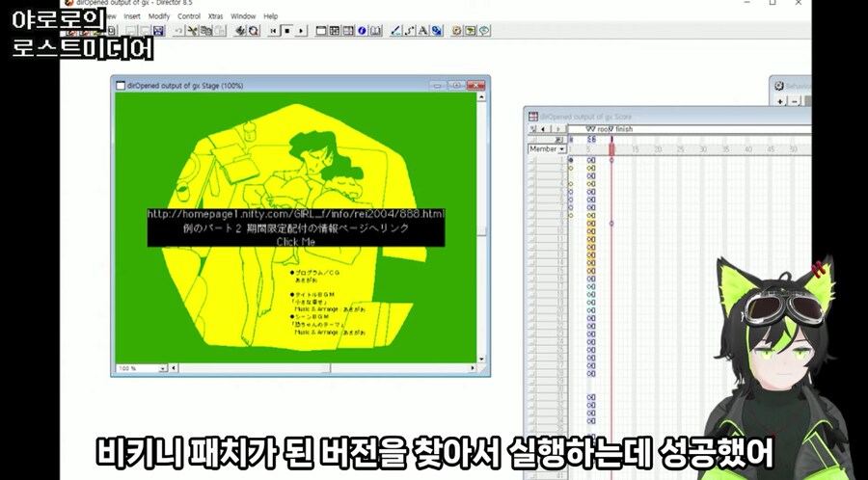
Task: Open the Markers menu in Score
Action: [532, 129]
